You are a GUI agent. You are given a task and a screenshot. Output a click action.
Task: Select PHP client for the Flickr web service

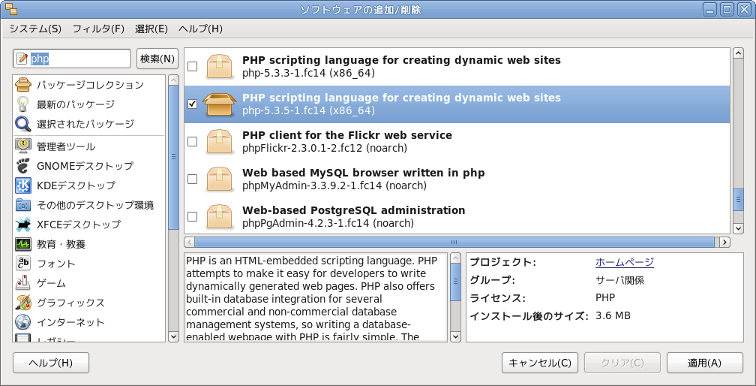tap(347, 135)
